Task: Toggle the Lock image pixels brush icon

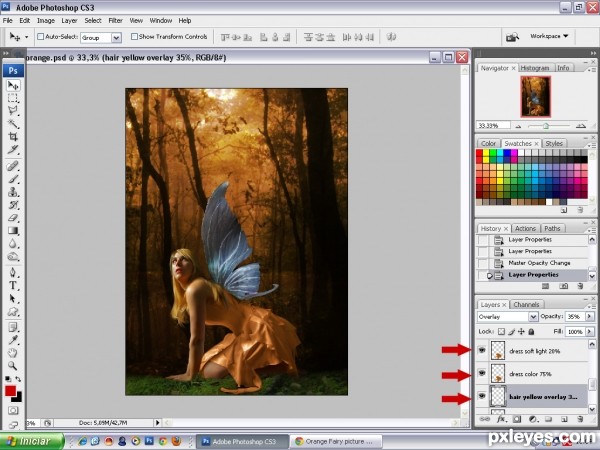Action: (512, 332)
